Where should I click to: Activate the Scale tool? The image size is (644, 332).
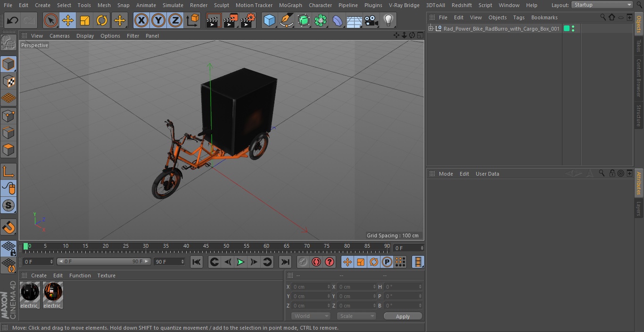click(x=85, y=21)
